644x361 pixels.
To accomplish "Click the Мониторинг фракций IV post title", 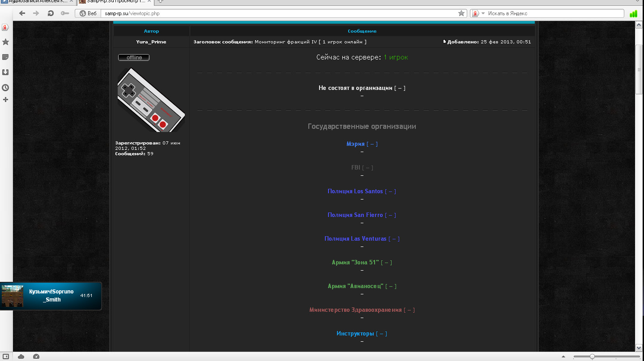I will (x=311, y=42).
